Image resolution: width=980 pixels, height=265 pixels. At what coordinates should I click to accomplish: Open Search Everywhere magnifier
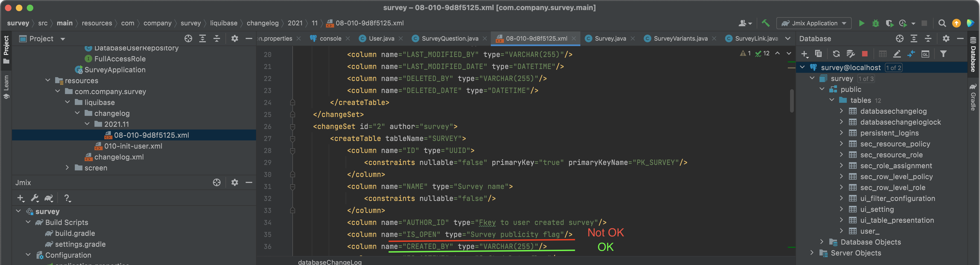click(x=942, y=23)
